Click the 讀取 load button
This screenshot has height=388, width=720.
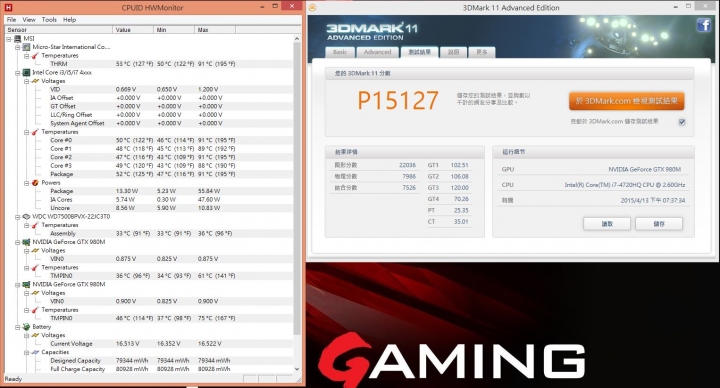tap(607, 224)
